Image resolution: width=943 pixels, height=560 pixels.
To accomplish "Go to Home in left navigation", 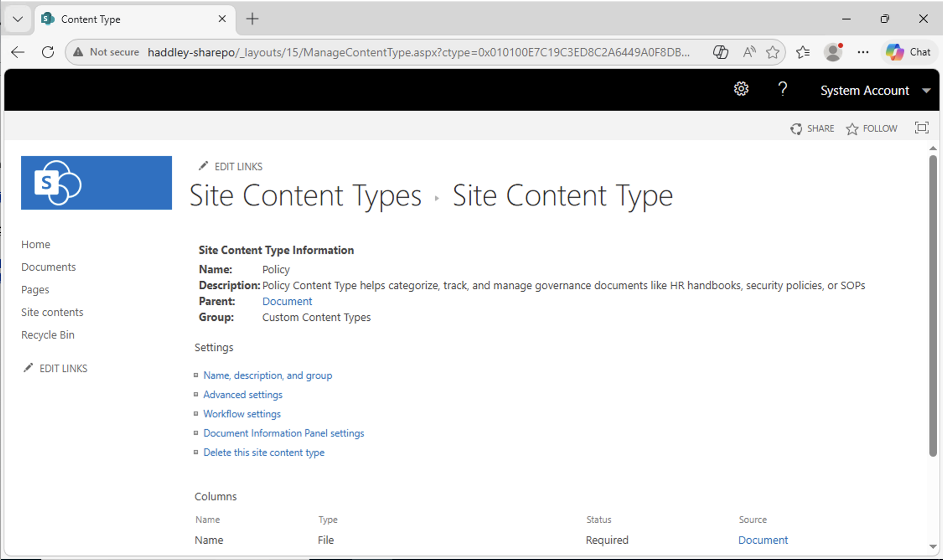I will pos(36,244).
